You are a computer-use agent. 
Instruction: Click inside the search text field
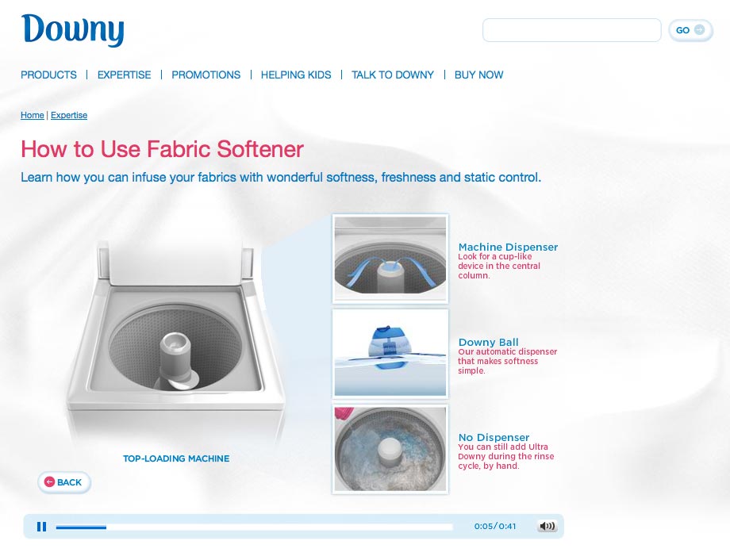tap(572, 30)
